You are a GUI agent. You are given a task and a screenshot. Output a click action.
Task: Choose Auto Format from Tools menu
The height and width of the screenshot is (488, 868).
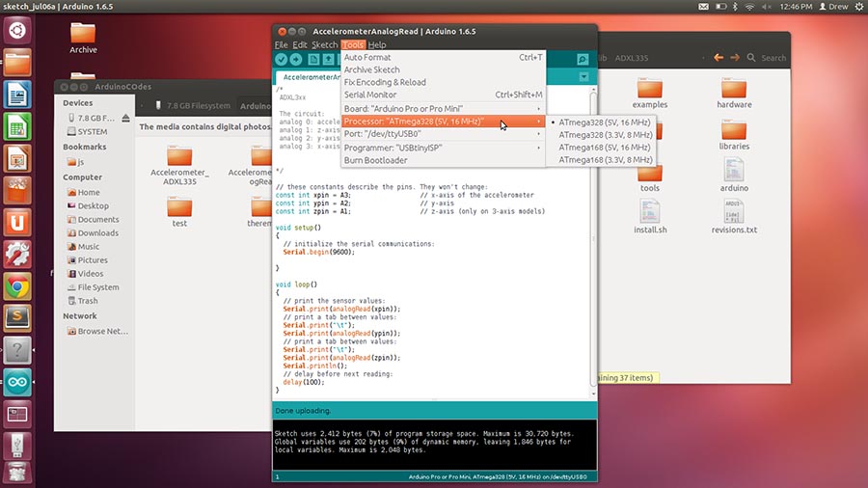pos(443,57)
